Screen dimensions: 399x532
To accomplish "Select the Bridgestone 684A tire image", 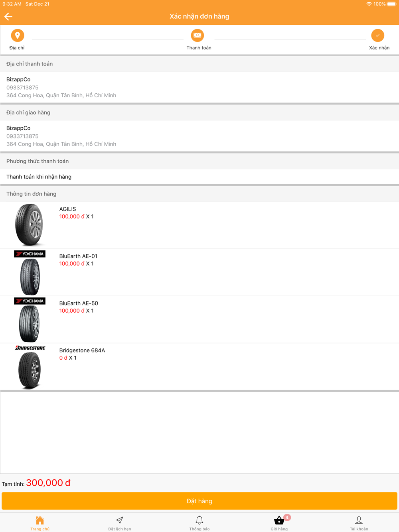I will click(x=30, y=367).
